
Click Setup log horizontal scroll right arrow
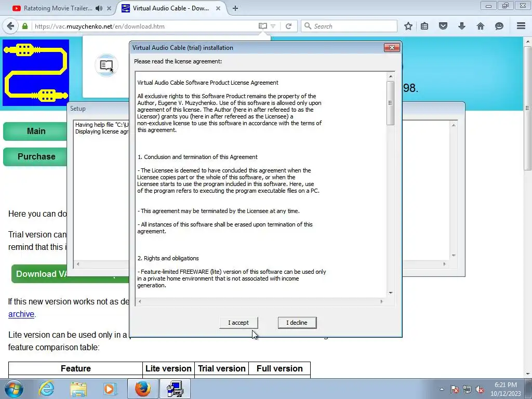tap(445, 264)
